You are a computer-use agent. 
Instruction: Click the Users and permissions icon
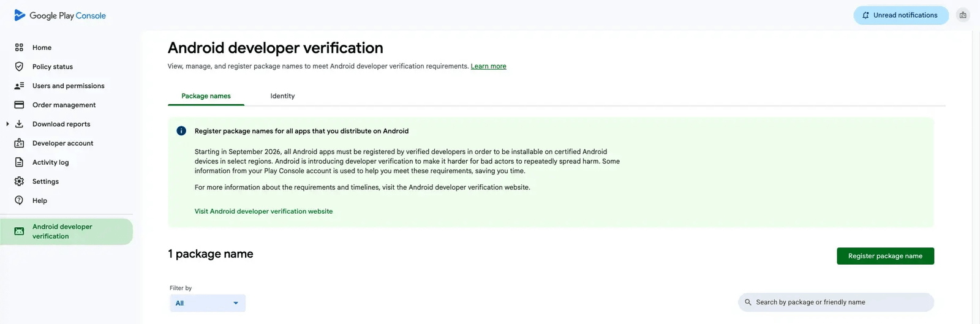pyautogui.click(x=19, y=86)
